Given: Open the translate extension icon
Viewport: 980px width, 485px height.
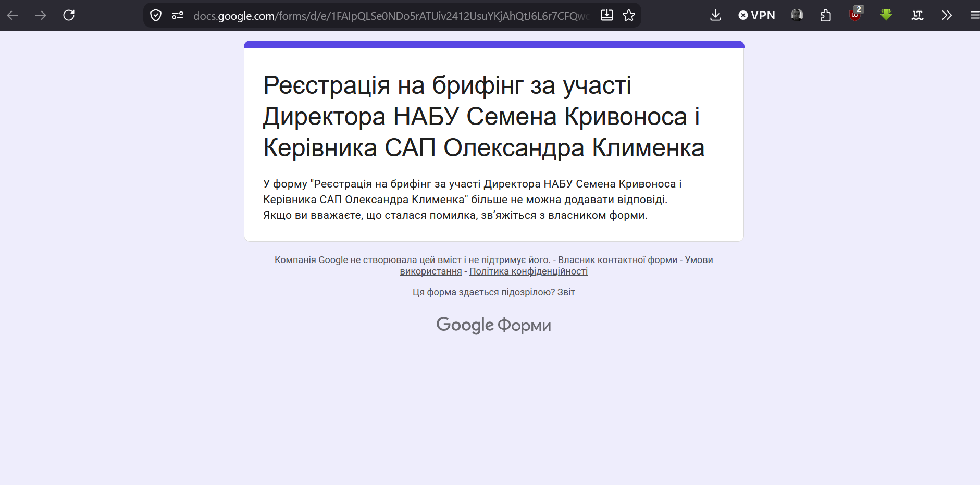Looking at the screenshot, I should pos(917,15).
